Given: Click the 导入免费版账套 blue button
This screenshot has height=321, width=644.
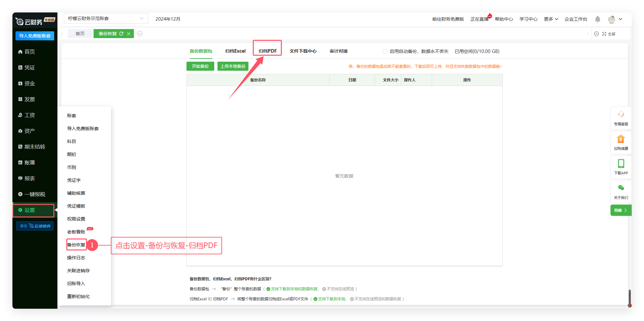Looking at the screenshot, I should pos(35,36).
